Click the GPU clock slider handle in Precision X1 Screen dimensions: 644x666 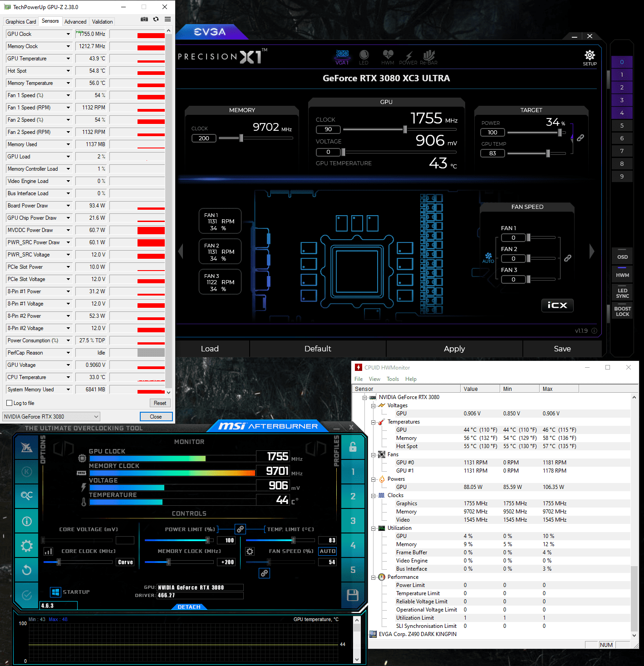[x=405, y=129]
